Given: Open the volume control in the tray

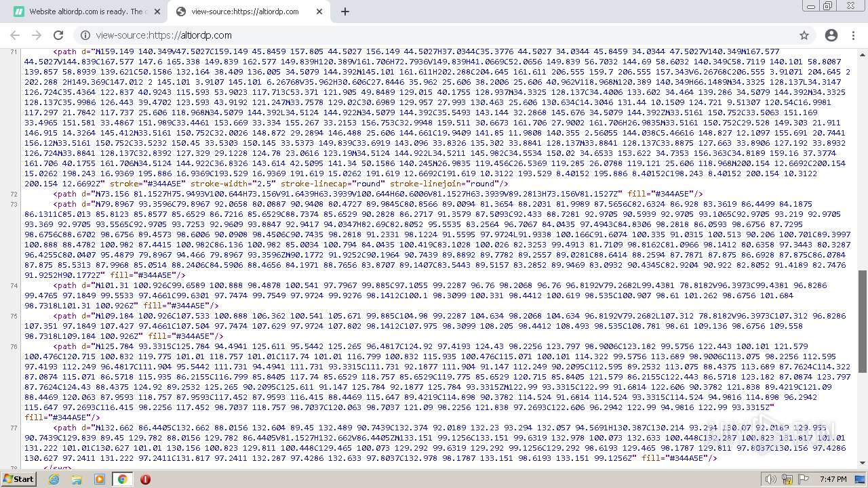Looking at the screenshot, I should [x=771, y=479].
